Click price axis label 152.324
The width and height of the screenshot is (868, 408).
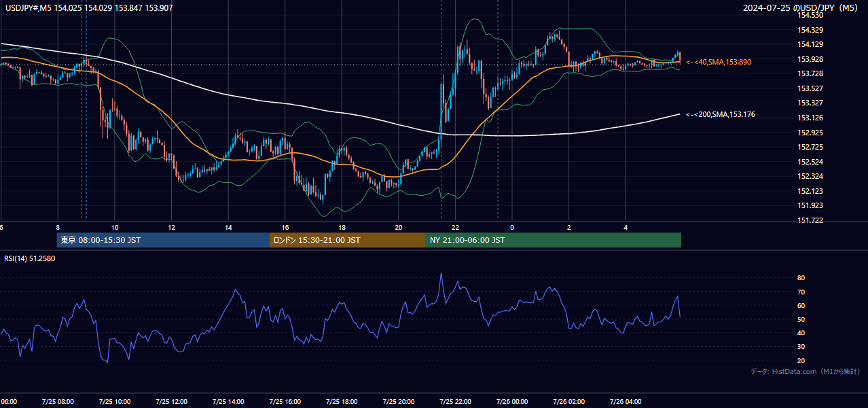point(810,176)
